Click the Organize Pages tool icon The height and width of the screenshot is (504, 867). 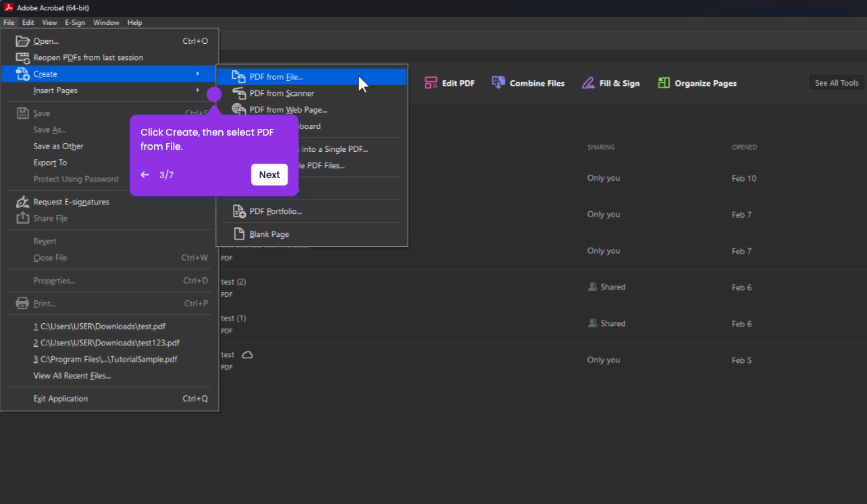(664, 83)
